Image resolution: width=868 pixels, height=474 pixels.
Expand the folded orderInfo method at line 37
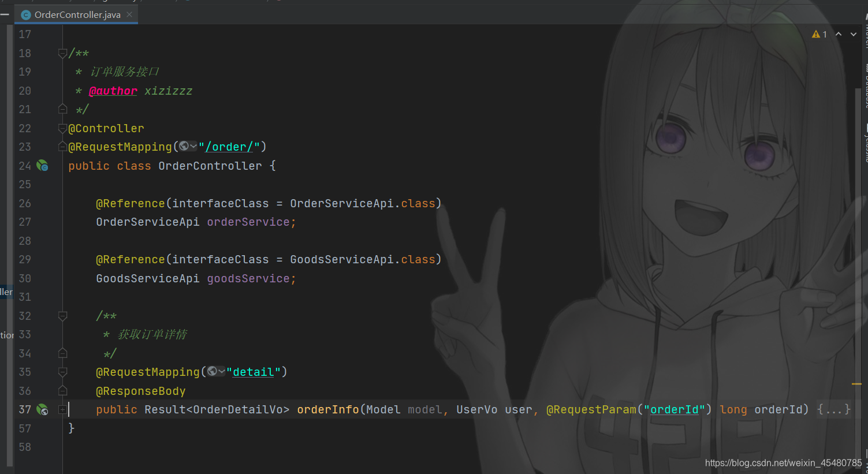pyautogui.click(x=62, y=409)
